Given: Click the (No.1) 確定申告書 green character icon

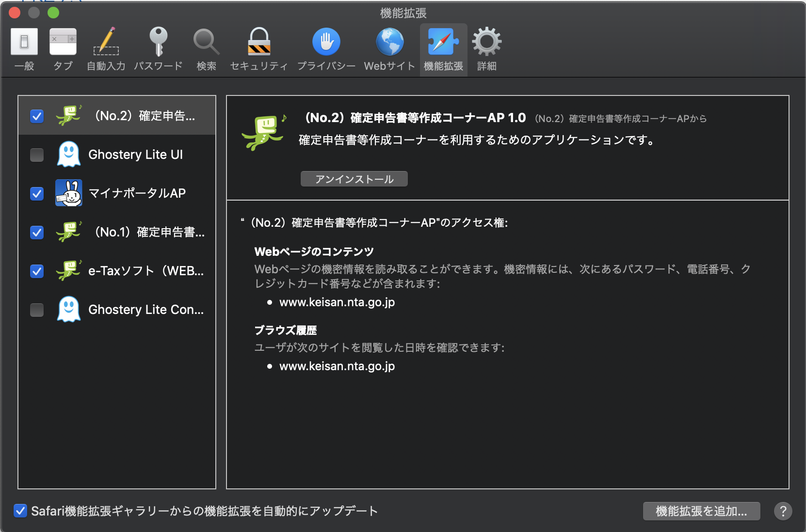Looking at the screenshot, I should pos(69,232).
